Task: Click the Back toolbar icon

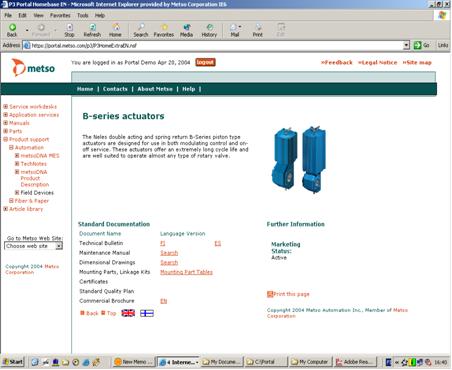Action: click(x=12, y=27)
